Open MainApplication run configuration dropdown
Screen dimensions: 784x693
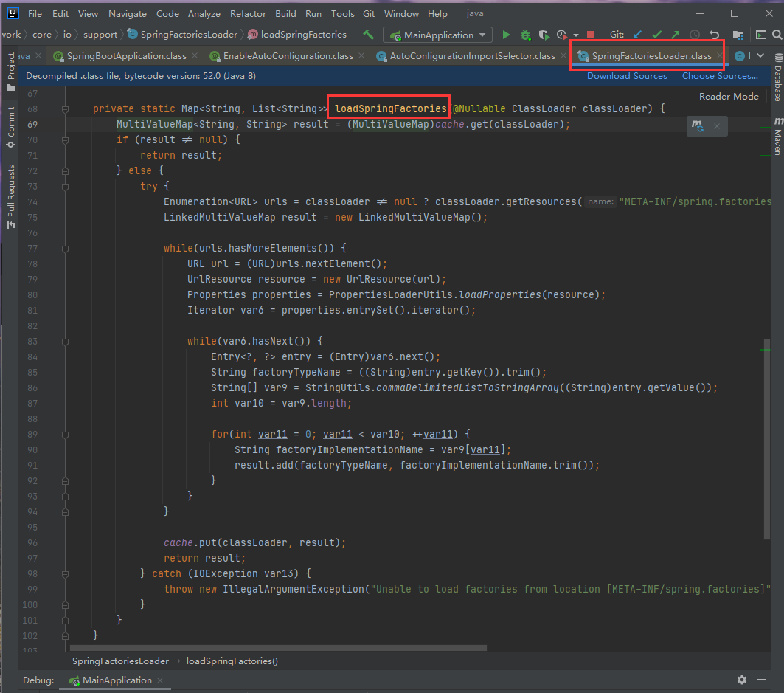pos(437,35)
